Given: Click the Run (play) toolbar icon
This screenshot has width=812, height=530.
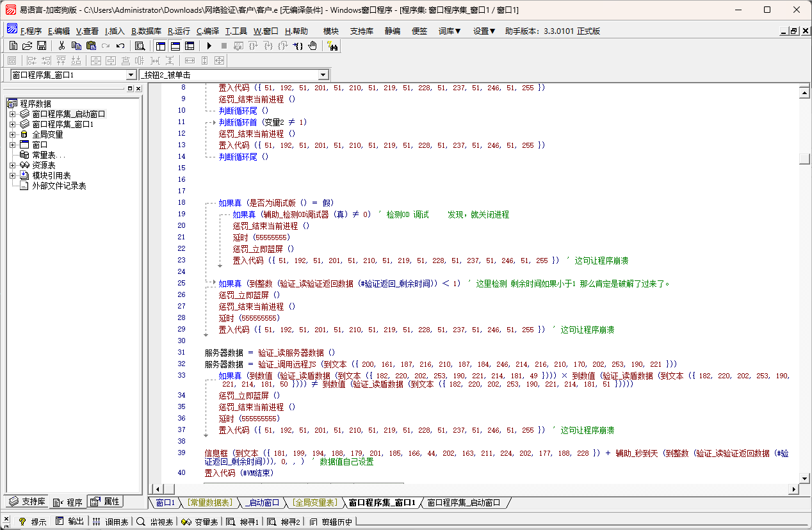Looking at the screenshot, I should 209,45.
